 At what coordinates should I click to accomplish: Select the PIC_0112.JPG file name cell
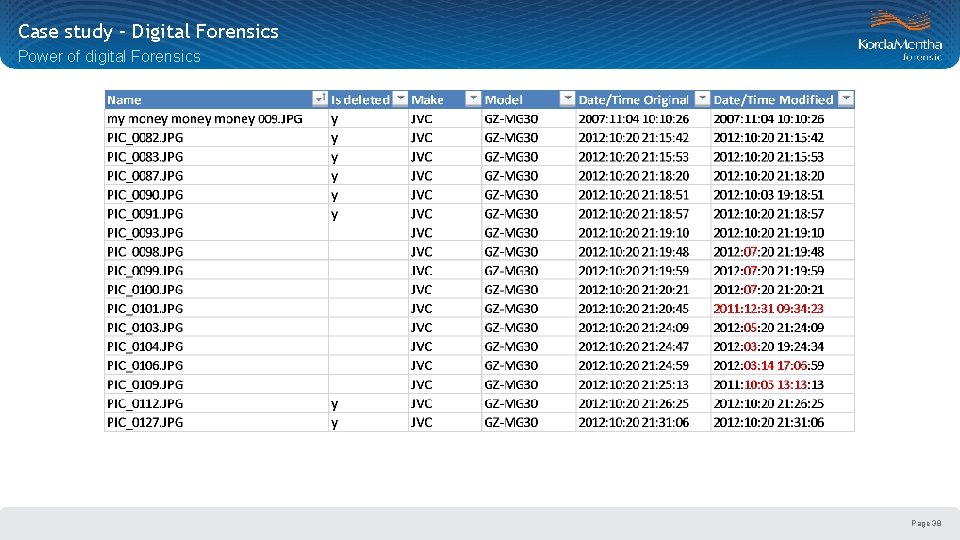(216, 403)
